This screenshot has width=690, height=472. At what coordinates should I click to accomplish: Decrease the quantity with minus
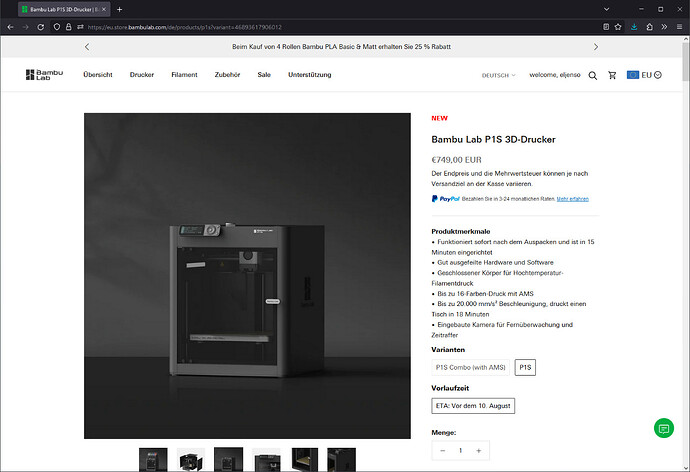click(x=443, y=450)
